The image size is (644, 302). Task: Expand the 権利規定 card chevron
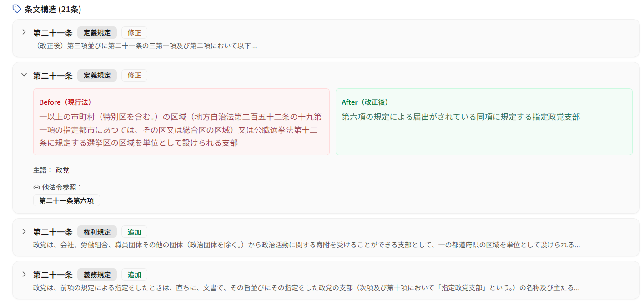coord(24,231)
